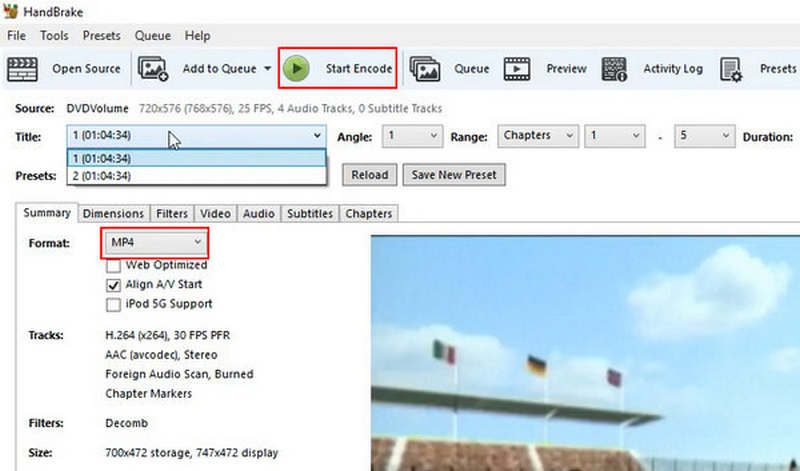
Task: Open the Title dropdown
Action: 196,136
